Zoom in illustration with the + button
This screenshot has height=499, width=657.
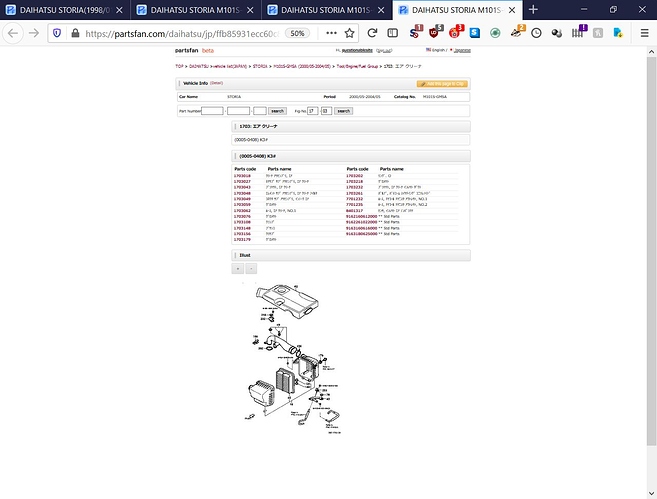(238, 269)
